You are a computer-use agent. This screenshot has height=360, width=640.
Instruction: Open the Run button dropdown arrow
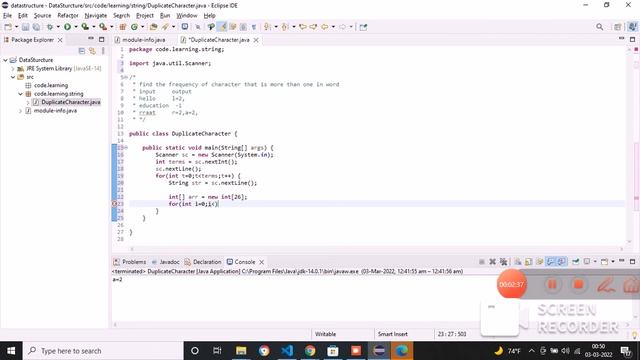coord(76,27)
